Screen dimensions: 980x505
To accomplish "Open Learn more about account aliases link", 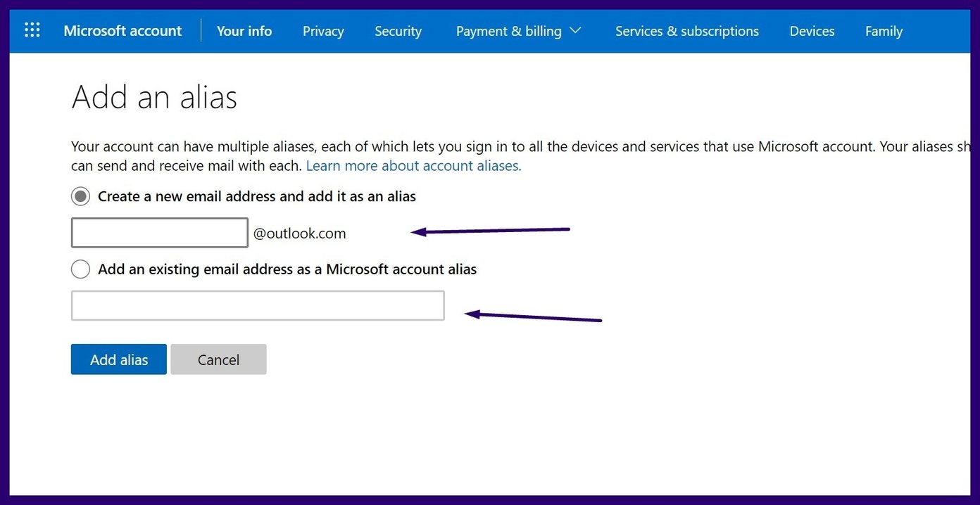I will (x=413, y=166).
